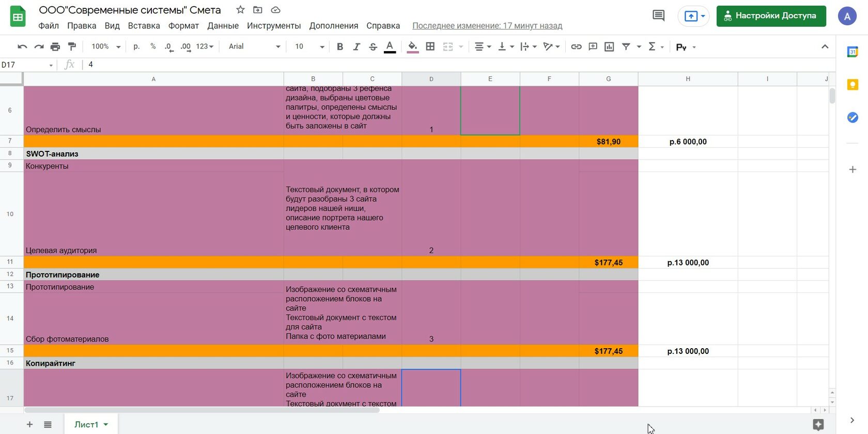
Task: Open the Инструменты menu
Action: 274,26
